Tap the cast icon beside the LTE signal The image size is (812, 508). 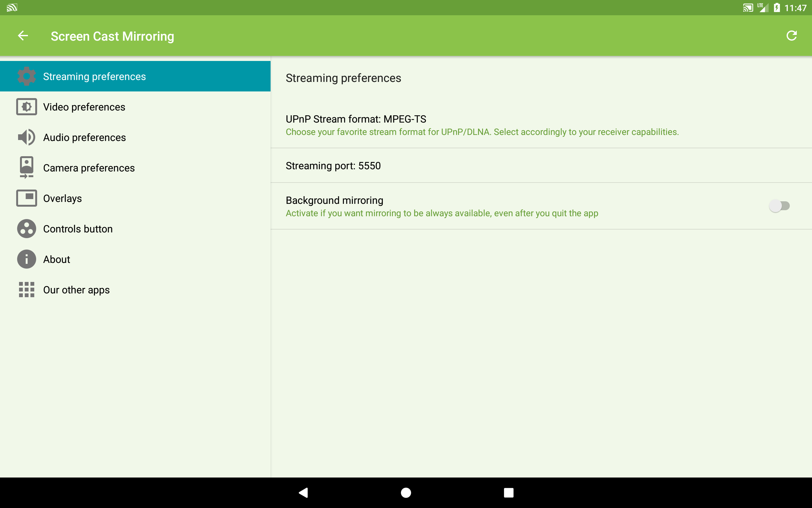click(748, 8)
